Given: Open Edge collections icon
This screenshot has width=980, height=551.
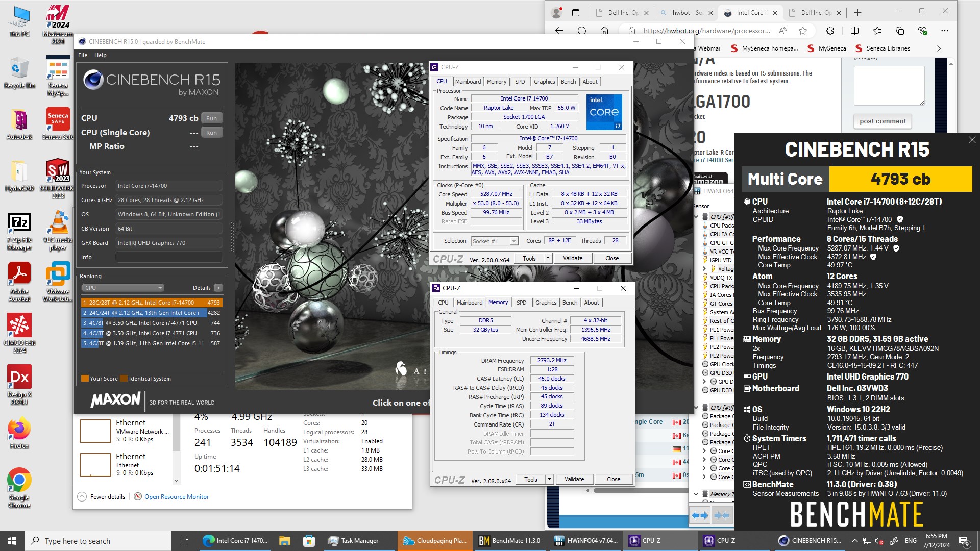Looking at the screenshot, I should (x=900, y=31).
